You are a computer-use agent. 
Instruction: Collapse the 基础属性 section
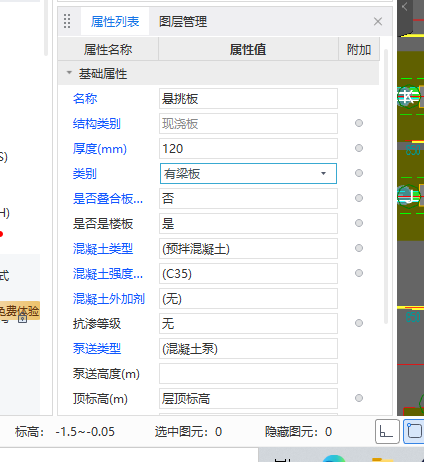tap(69, 72)
